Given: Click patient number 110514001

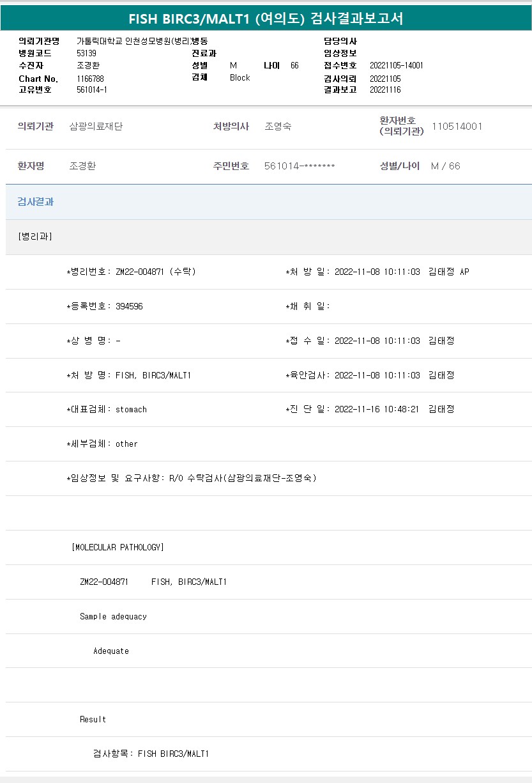Looking at the screenshot, I should click(x=457, y=126).
